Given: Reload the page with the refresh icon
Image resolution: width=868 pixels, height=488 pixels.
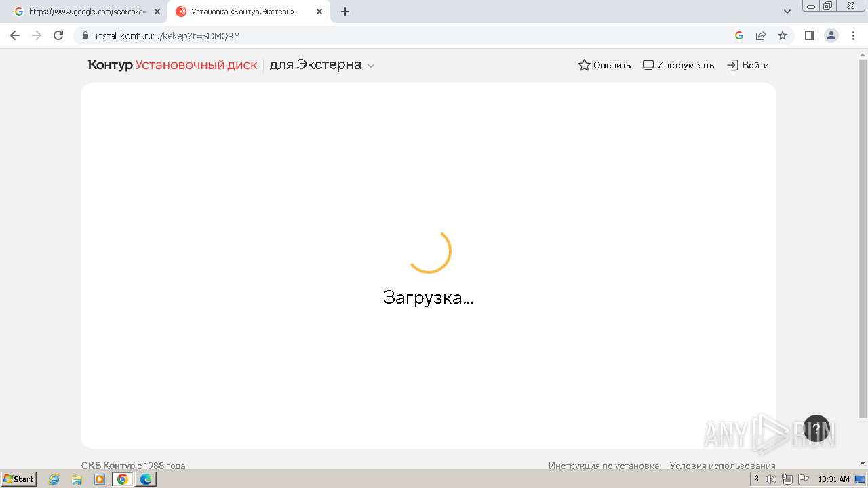Looking at the screenshot, I should 58,35.
